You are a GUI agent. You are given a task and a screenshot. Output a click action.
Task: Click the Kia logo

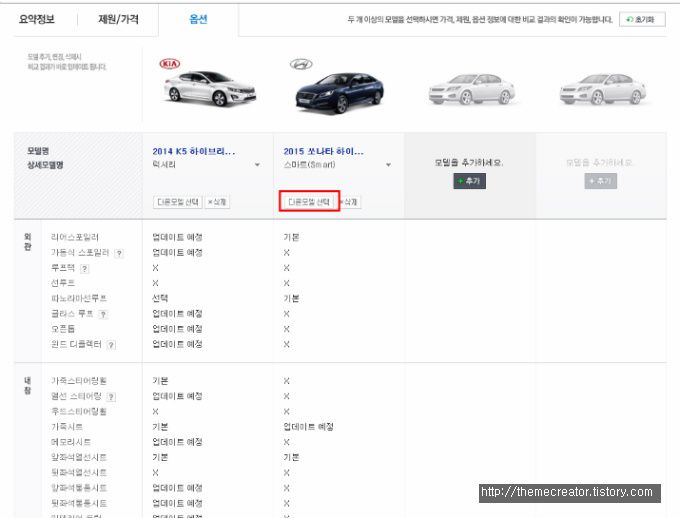tap(170, 64)
